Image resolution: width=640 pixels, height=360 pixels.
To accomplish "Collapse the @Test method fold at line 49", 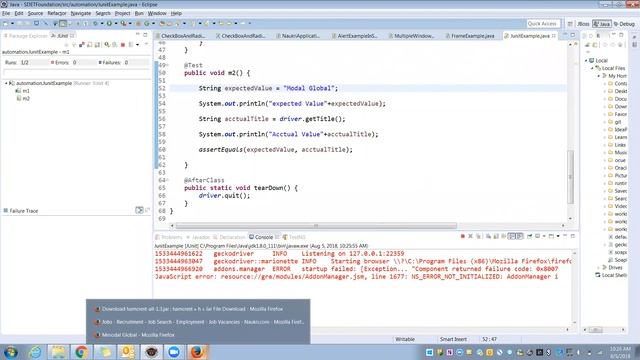I will tap(167, 65).
